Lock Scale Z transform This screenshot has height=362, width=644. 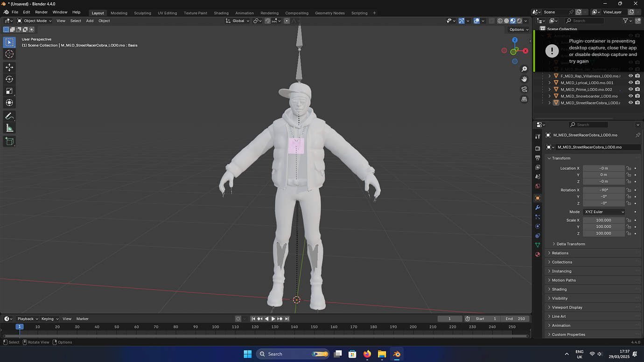tap(629, 233)
